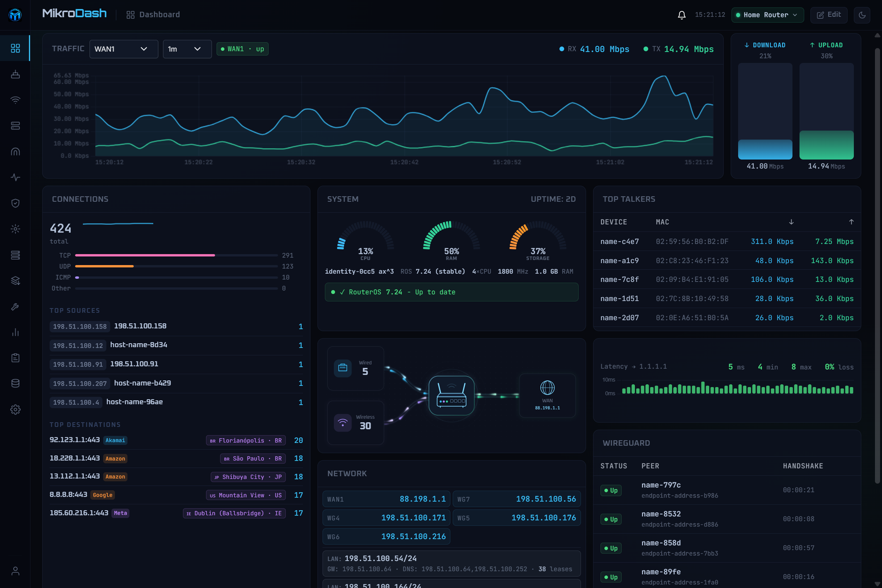Click the shield firewall sidebar icon

click(15, 203)
